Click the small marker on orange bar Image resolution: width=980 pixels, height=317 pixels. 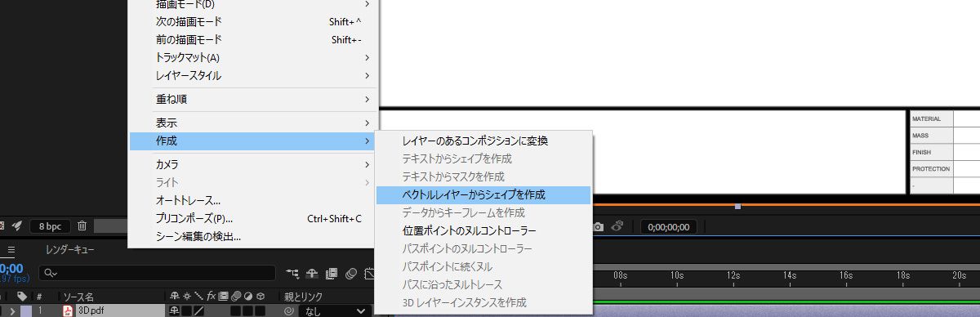point(738,207)
